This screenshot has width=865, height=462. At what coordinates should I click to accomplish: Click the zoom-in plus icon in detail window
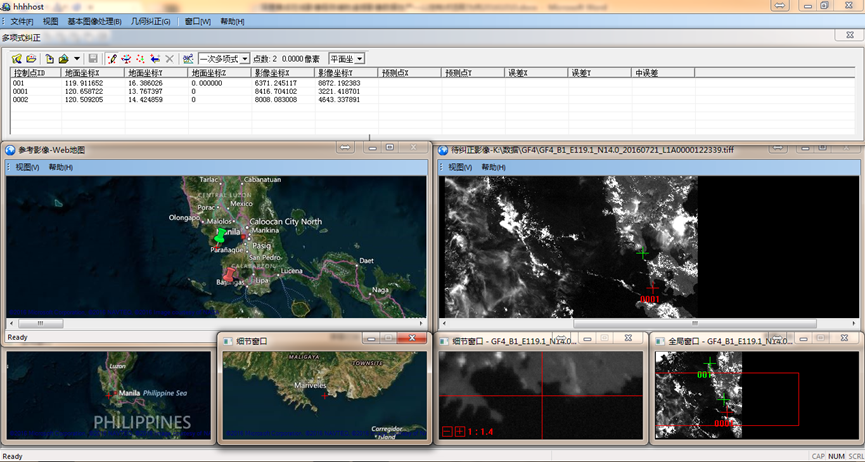coord(459,431)
